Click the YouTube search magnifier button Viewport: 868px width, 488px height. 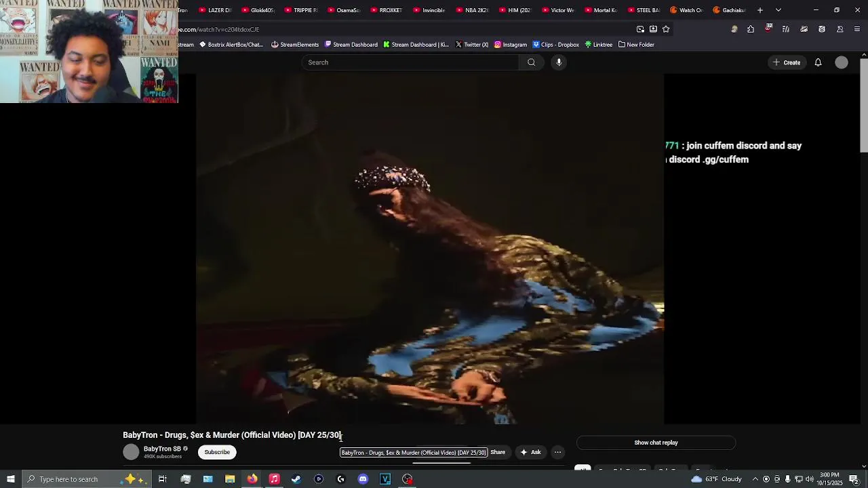(531, 62)
